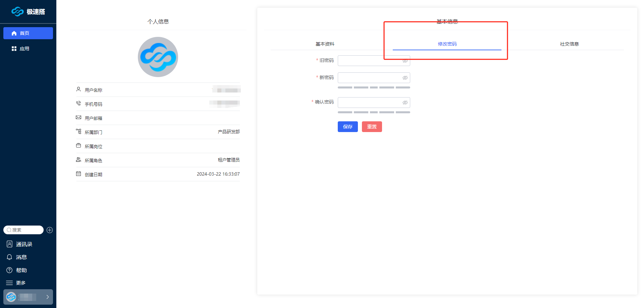Toggle visibility of 新密码 field
The height and width of the screenshot is (308, 644).
point(405,78)
